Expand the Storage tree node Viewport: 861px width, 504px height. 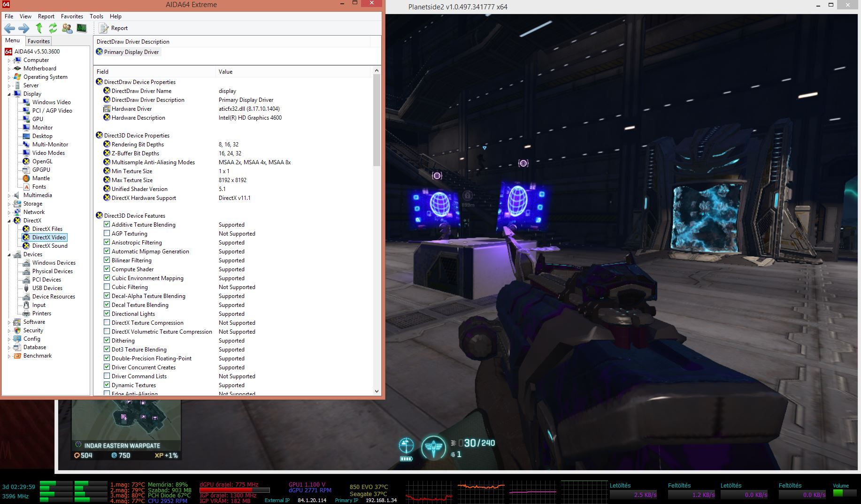[8, 204]
